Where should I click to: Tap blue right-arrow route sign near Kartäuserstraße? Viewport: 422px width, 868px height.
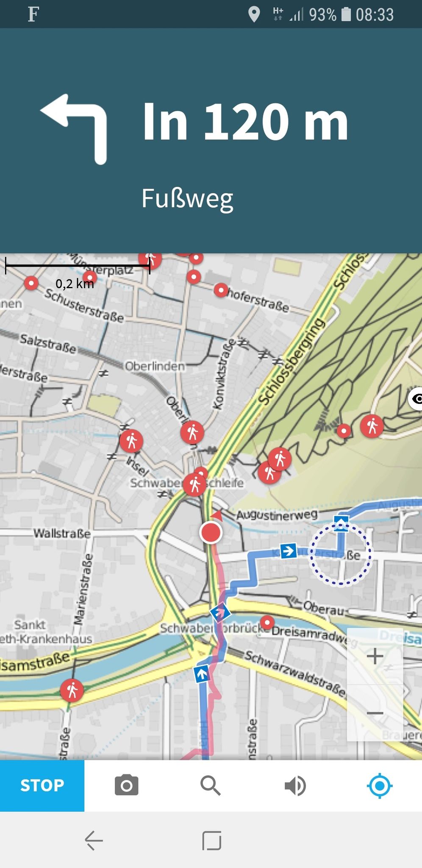[x=288, y=551]
